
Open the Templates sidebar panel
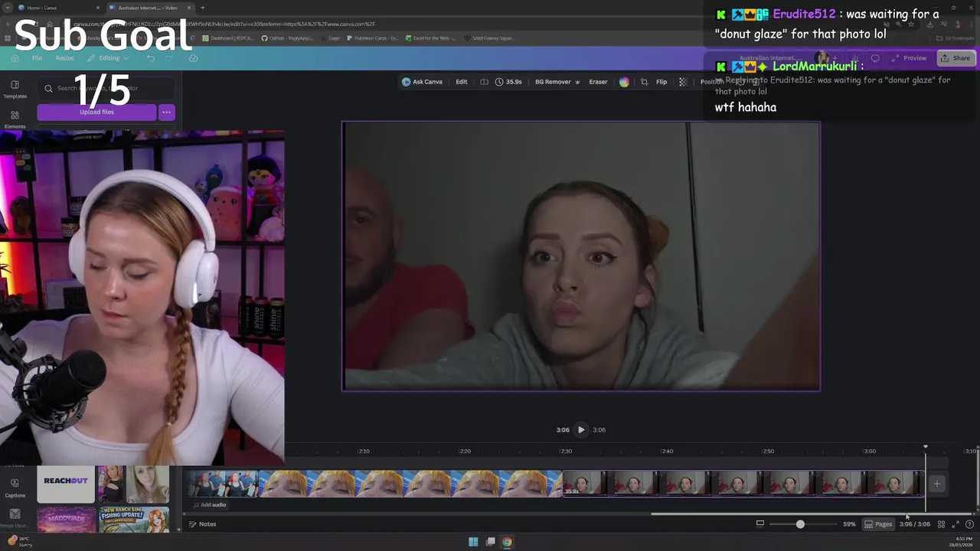15,90
